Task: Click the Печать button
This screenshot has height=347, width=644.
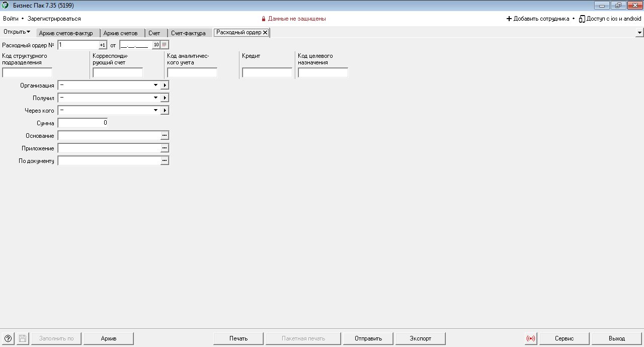Action: pos(238,338)
